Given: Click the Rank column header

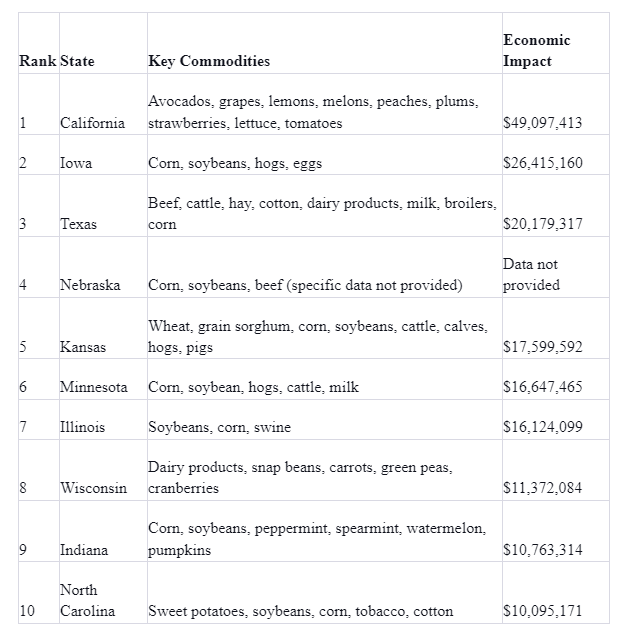Looking at the screenshot, I should pos(39,43).
